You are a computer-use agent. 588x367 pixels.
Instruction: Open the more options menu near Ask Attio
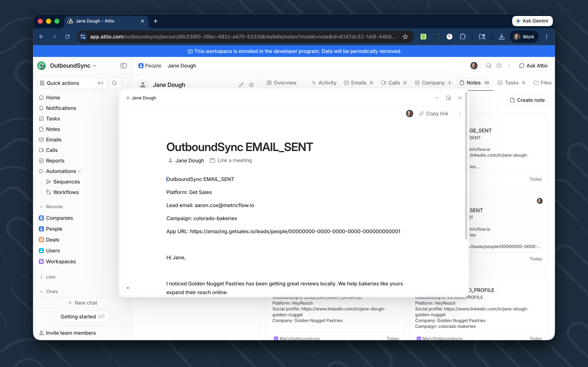(x=509, y=66)
